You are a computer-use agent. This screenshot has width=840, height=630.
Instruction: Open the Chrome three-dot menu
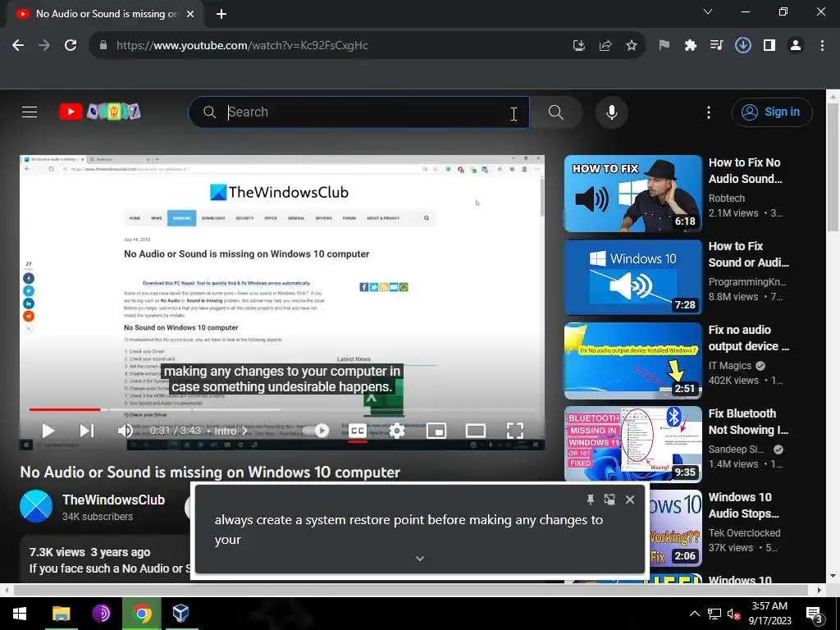click(822, 46)
